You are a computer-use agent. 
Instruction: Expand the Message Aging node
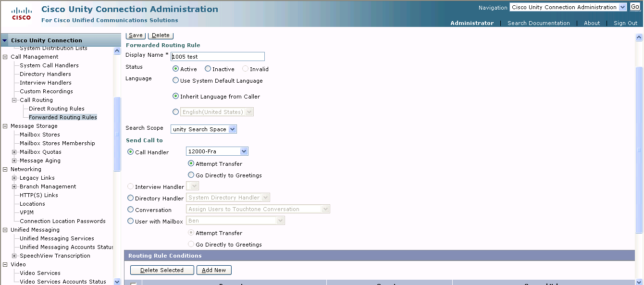click(x=14, y=161)
